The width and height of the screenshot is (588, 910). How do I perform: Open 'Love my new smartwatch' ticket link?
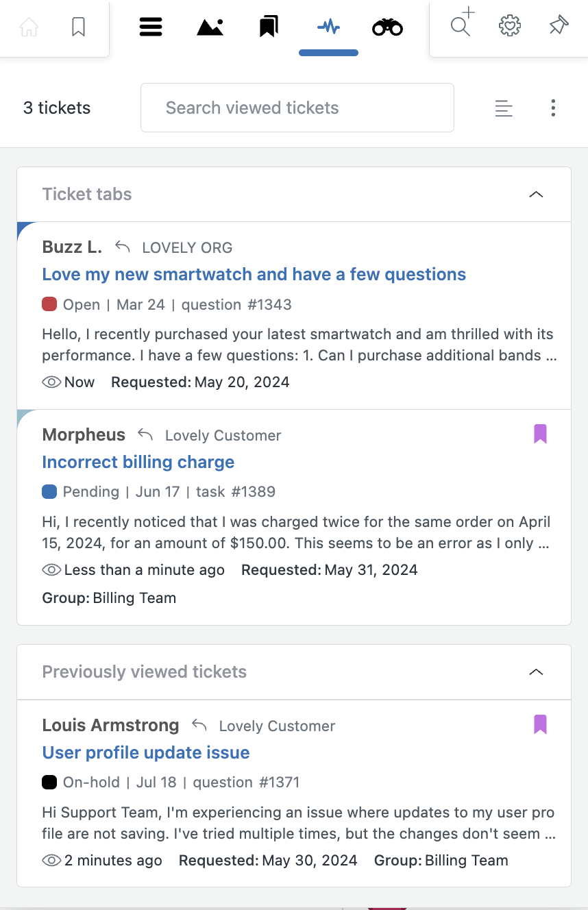(254, 275)
